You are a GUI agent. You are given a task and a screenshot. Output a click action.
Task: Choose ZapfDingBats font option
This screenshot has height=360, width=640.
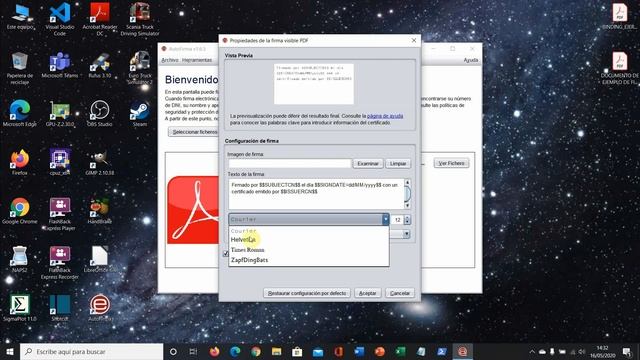point(309,260)
